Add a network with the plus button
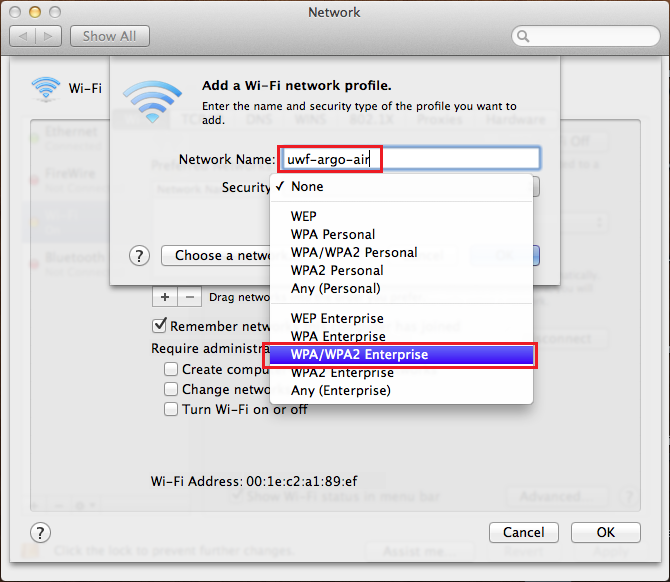The height and width of the screenshot is (582, 670). pyautogui.click(x=165, y=297)
